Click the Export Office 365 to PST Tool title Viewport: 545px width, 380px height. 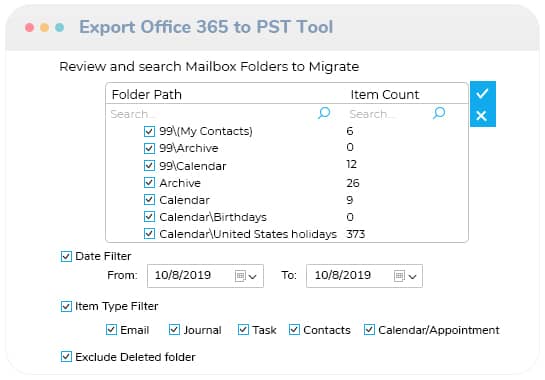point(206,27)
